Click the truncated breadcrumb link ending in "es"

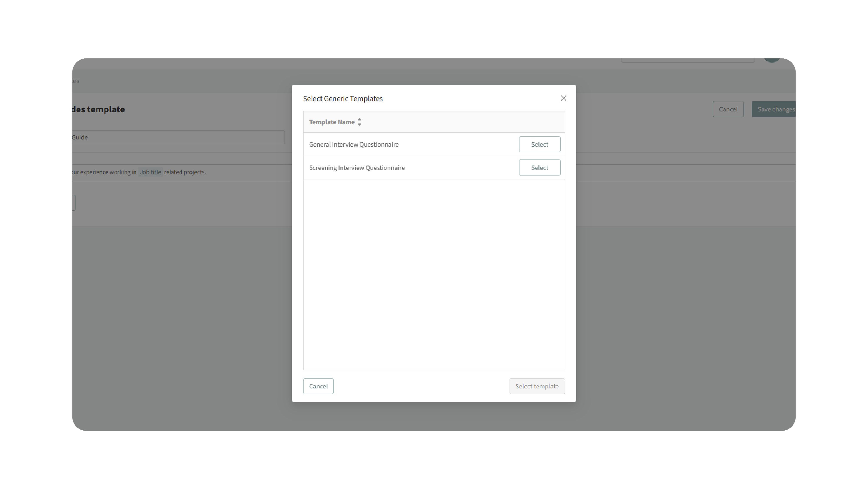(x=76, y=81)
